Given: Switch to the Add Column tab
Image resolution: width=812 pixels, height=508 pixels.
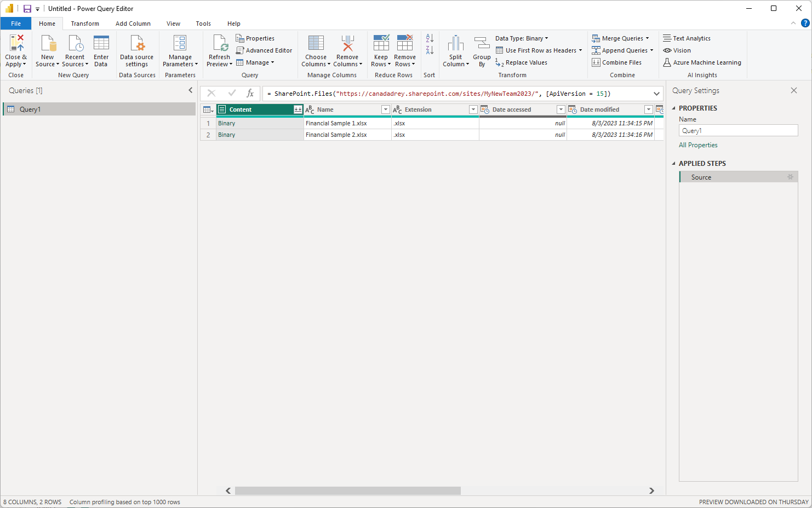Looking at the screenshot, I should (133, 24).
